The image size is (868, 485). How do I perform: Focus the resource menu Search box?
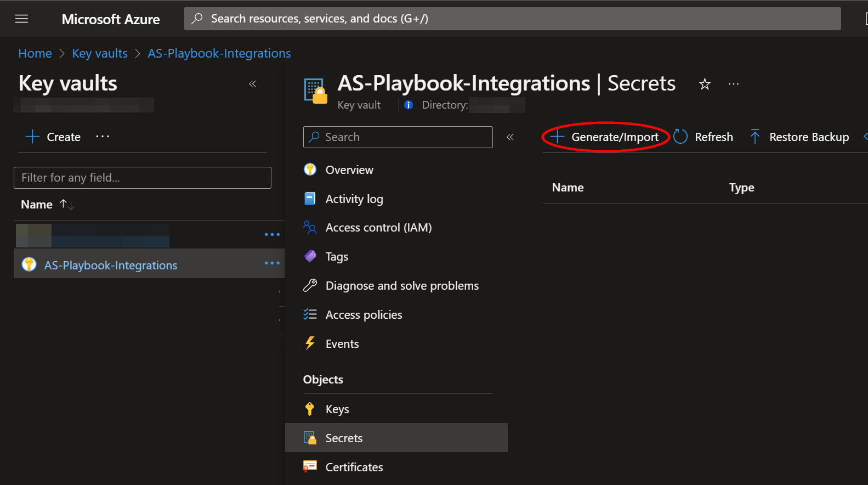398,137
